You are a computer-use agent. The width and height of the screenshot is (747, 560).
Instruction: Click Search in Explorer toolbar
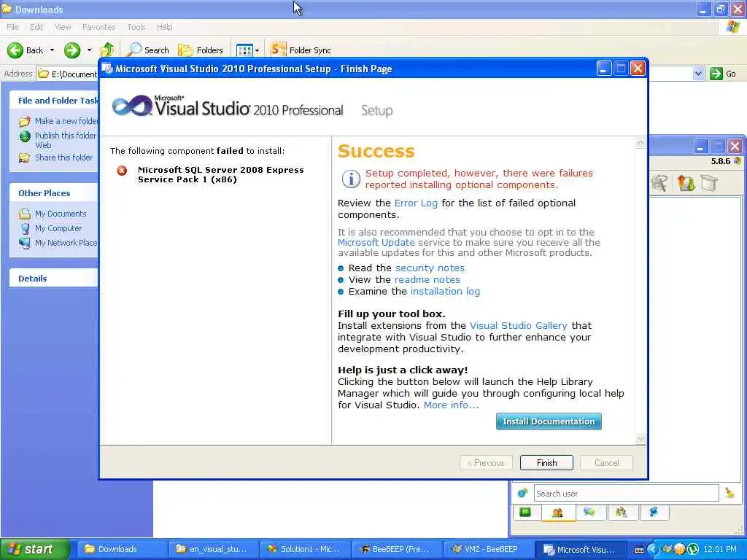149,50
